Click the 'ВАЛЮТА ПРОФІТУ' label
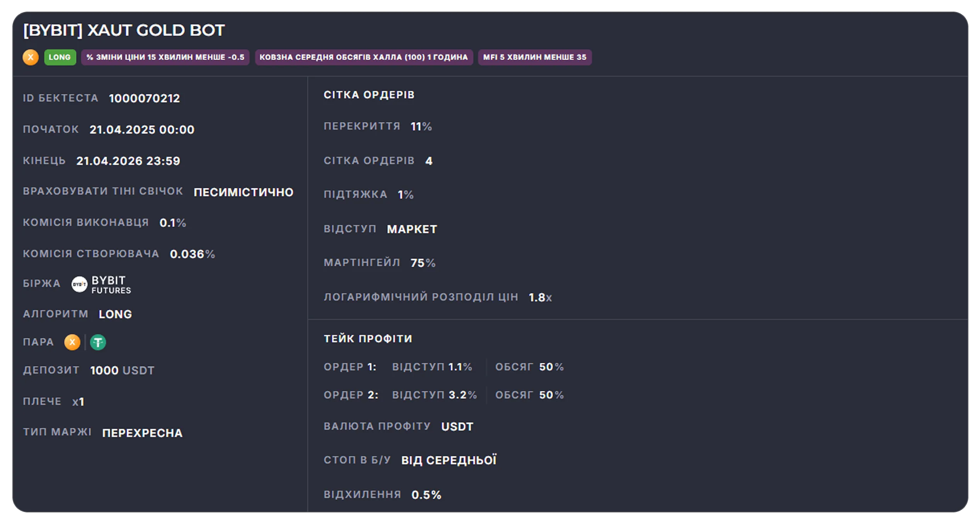The width and height of the screenshot is (980, 524). 377,427
